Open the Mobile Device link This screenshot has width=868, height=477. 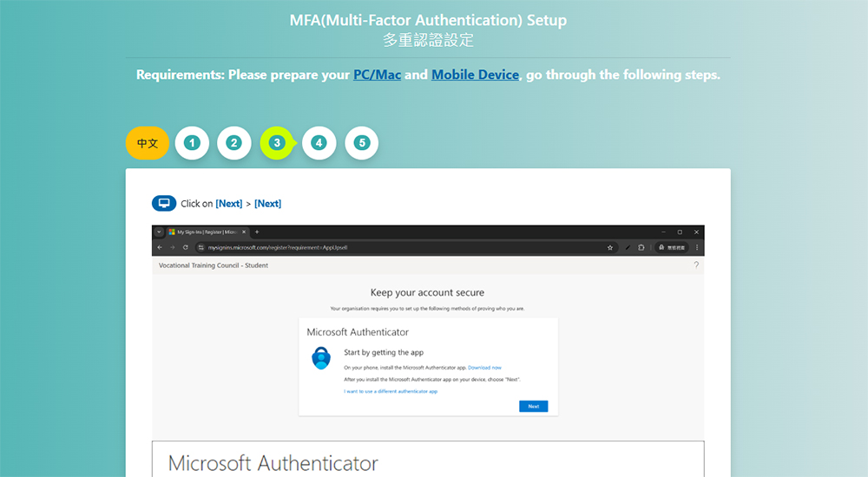click(475, 75)
